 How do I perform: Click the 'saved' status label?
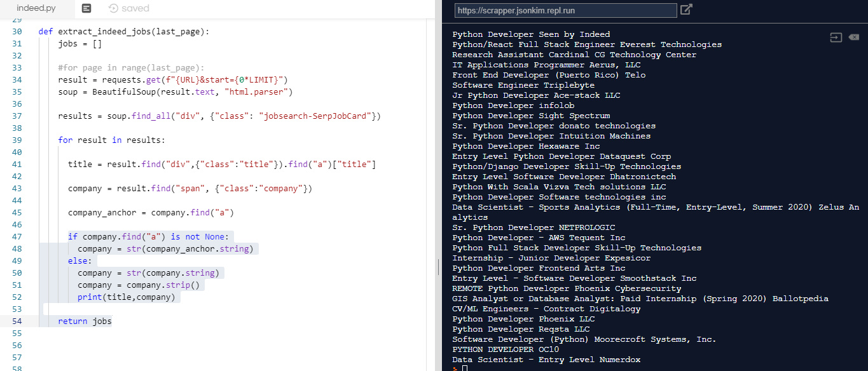point(135,8)
